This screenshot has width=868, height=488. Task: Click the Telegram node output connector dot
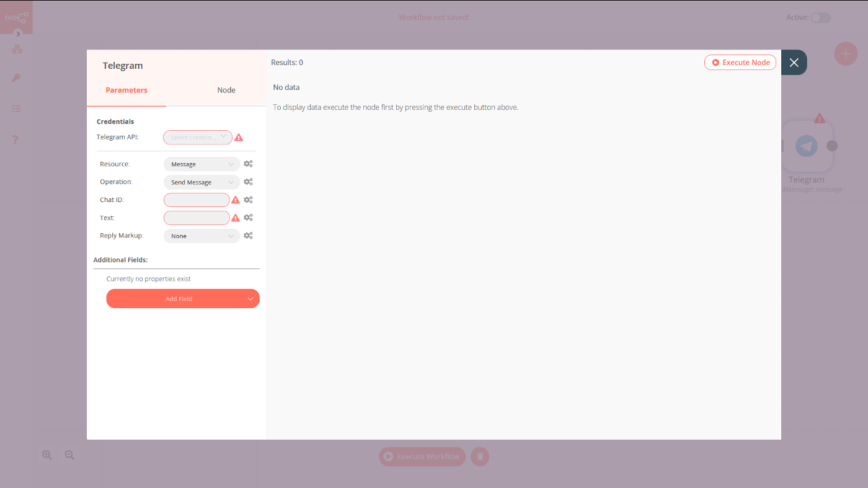tap(832, 146)
